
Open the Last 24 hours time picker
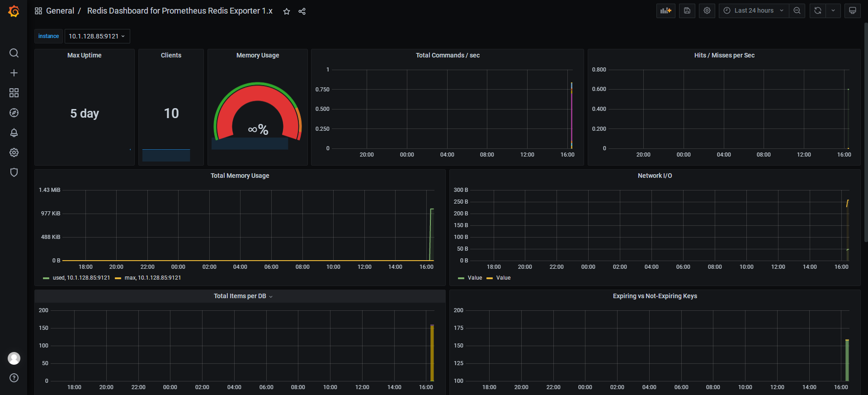tap(754, 11)
